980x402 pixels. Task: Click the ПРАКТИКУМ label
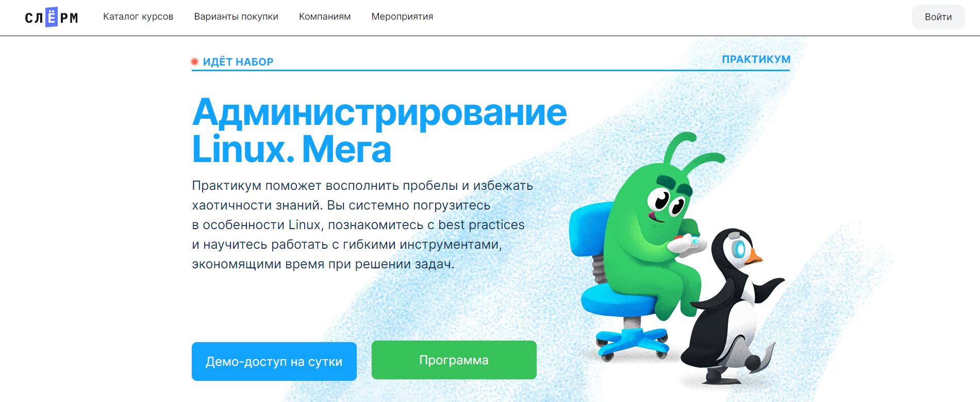point(756,59)
